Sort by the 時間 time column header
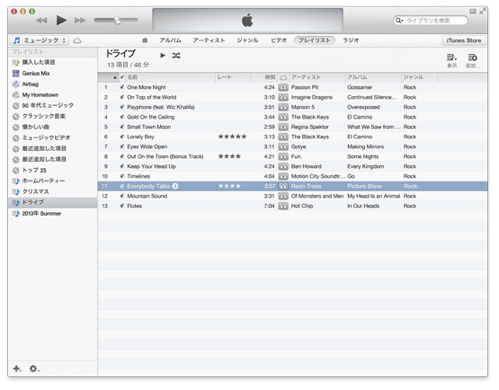Image resolution: width=499 pixels, height=390 pixels. (x=264, y=77)
